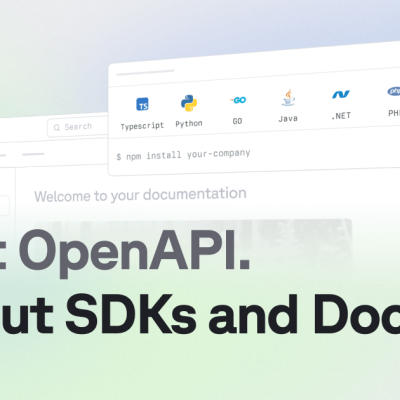Select the PHP logo icon
The width and height of the screenshot is (400, 400).
(394, 91)
